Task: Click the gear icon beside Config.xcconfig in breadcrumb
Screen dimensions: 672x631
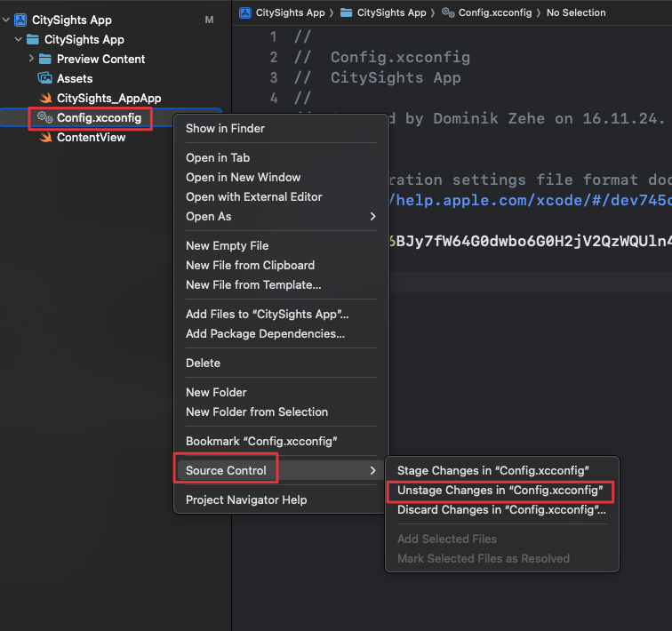Action: pyautogui.click(x=448, y=12)
